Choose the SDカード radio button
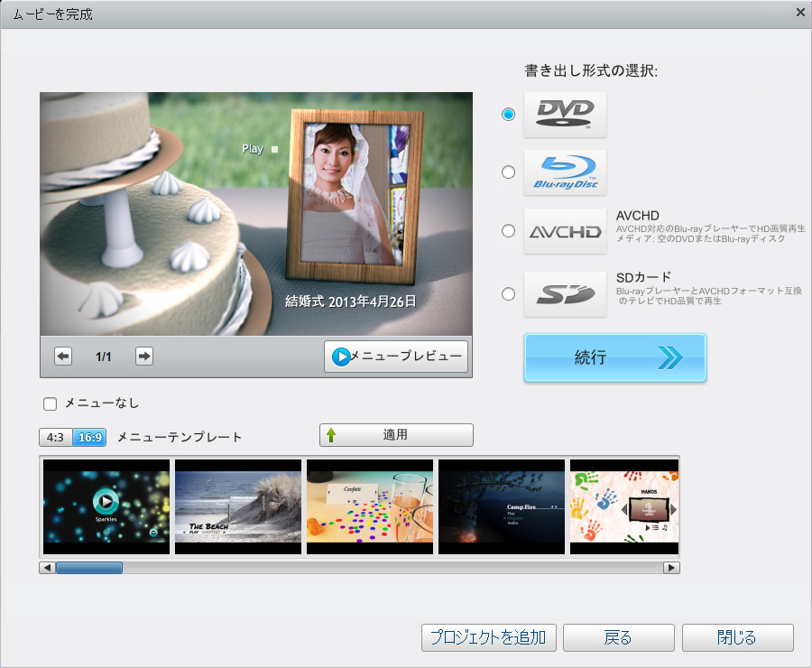812x668 pixels. pyautogui.click(x=509, y=293)
